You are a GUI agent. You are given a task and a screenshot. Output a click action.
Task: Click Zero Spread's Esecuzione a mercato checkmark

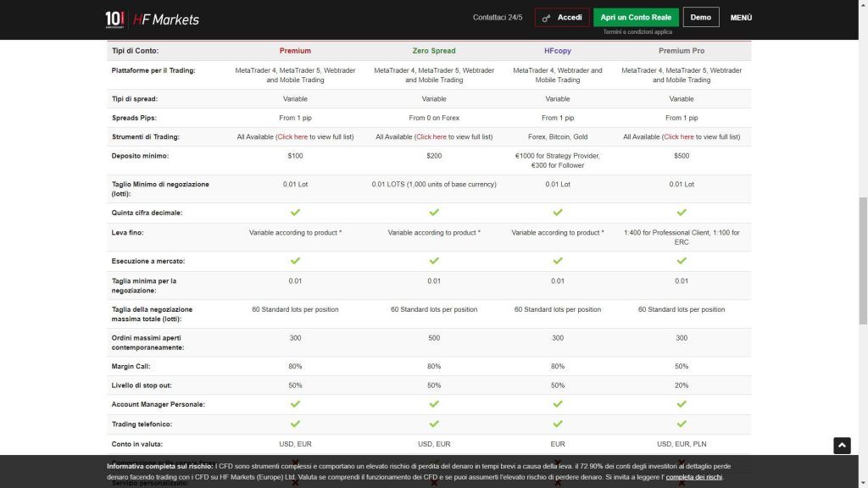coord(434,261)
